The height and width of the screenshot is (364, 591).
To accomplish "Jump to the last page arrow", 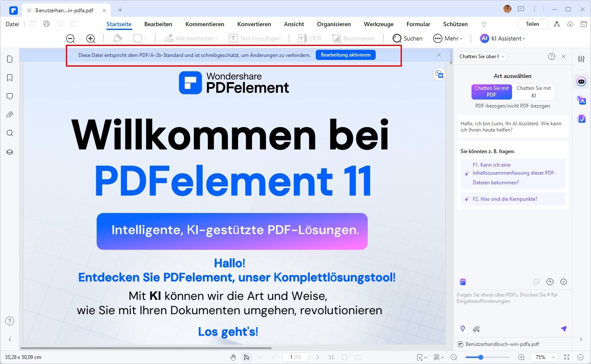I will point(331,357).
